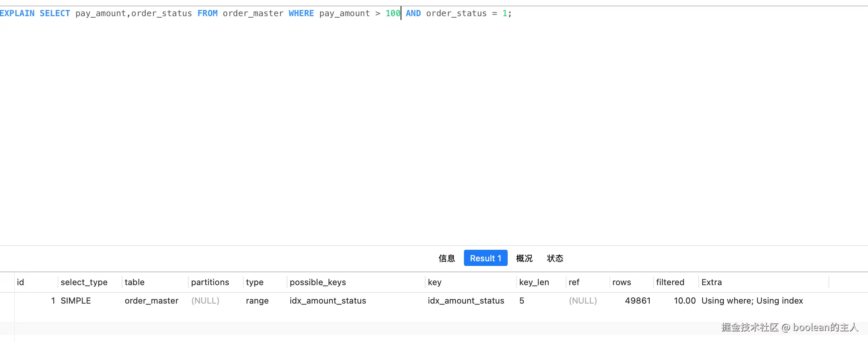
Task: Click the order_master table name in query
Action: pyautogui.click(x=253, y=13)
